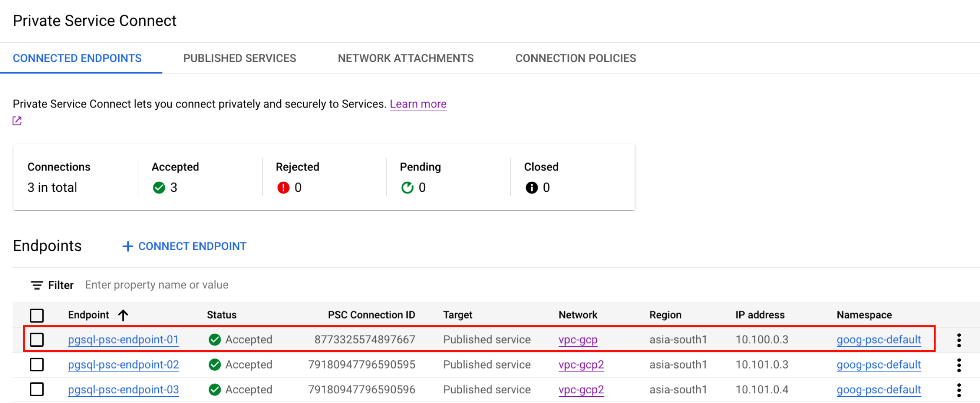Check the checkbox for pgsql-psc-endpoint-01 row
980x403 pixels.
coord(37,340)
